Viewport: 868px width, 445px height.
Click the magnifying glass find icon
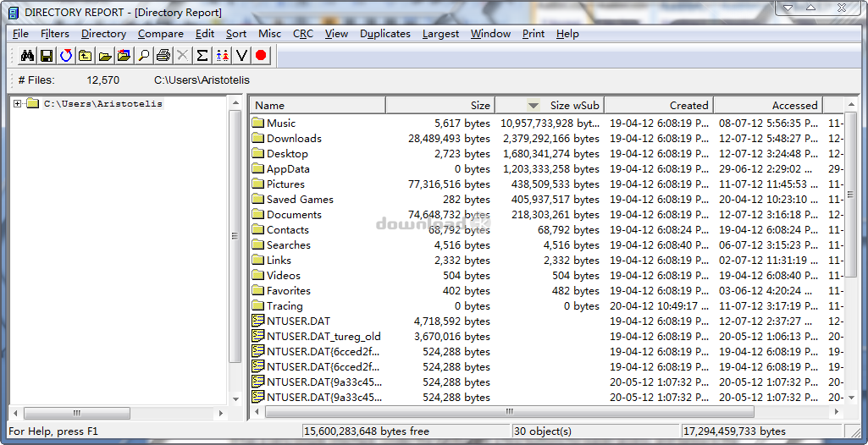coord(144,56)
